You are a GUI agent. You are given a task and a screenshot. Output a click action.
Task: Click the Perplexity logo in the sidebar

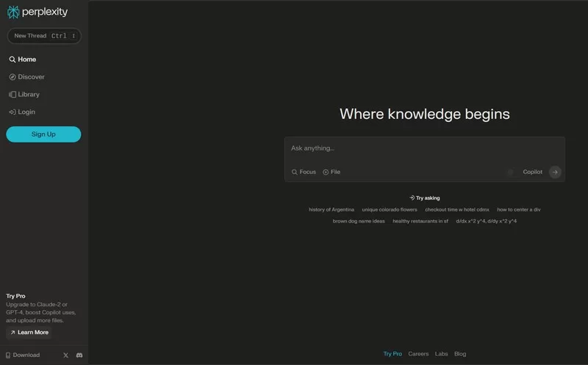[x=37, y=12]
